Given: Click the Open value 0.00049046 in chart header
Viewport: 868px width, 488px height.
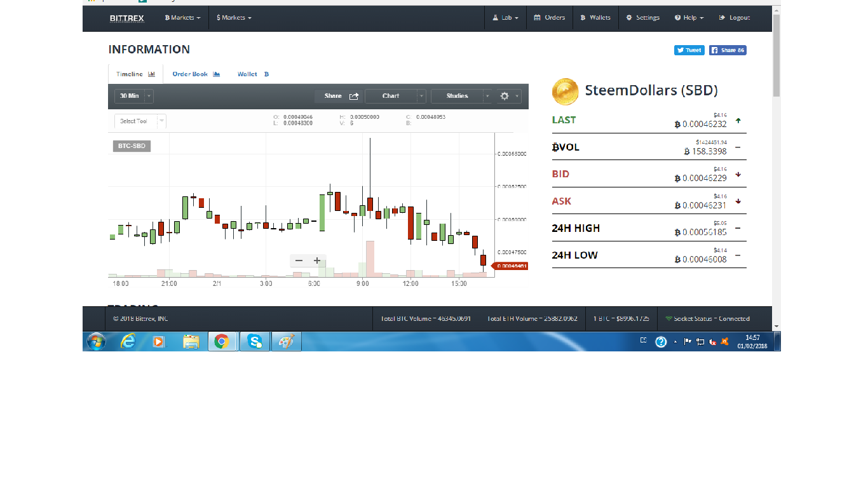Looking at the screenshot, I should coord(298,117).
